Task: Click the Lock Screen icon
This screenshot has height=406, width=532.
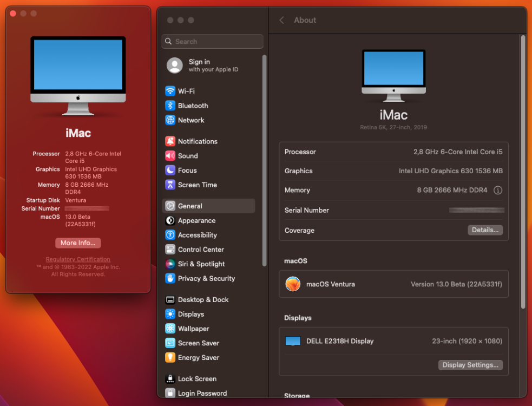Action: 170,378
